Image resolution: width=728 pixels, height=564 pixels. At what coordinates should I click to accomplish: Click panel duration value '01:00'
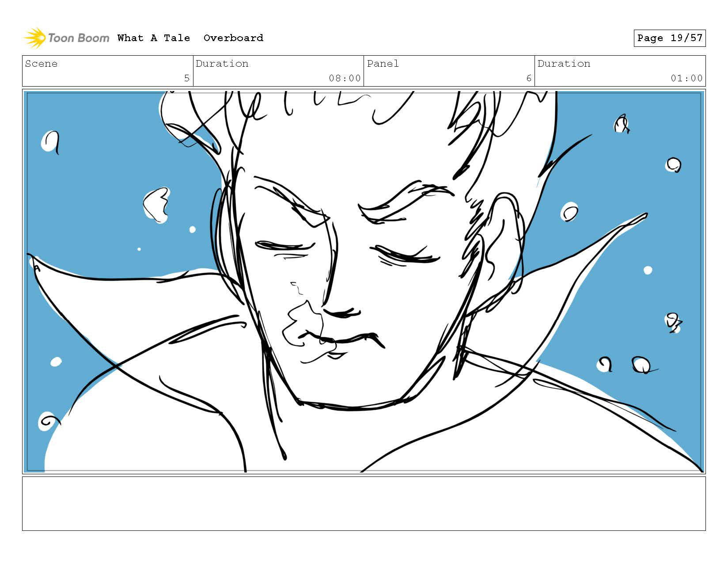(686, 78)
